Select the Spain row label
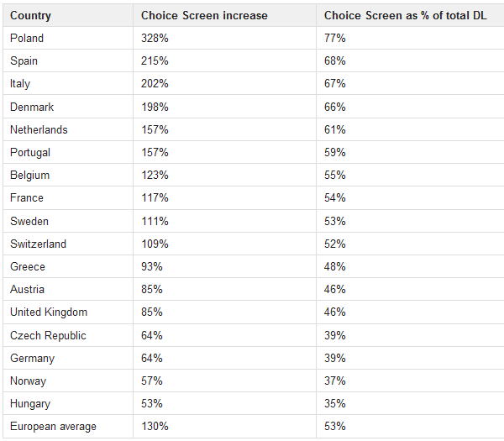Image resolution: width=504 pixels, height=441 pixels. pos(24,60)
